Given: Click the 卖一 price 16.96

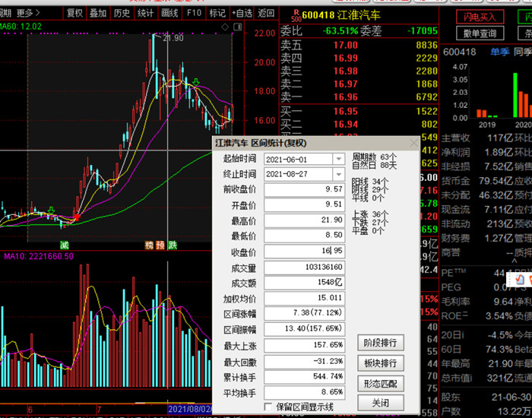Looking at the screenshot, I should (345, 97).
